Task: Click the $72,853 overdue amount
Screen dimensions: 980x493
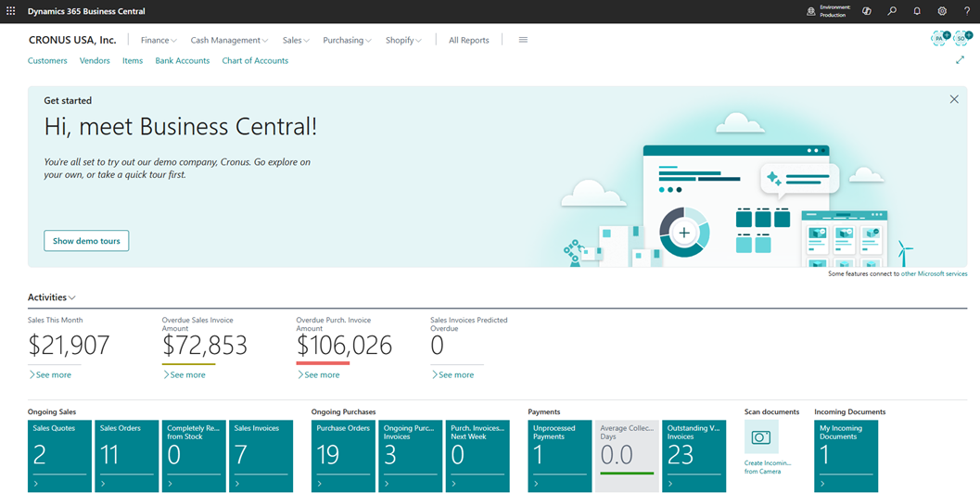Action: (205, 346)
